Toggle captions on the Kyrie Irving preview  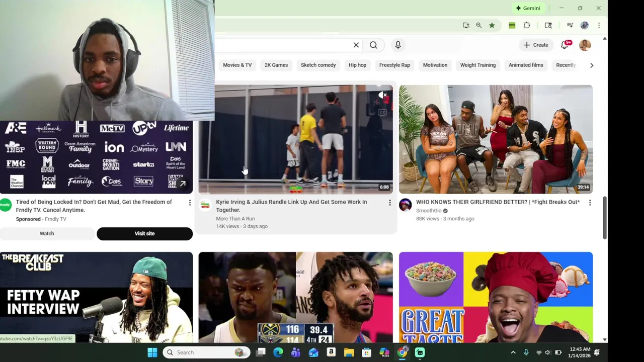point(382,113)
